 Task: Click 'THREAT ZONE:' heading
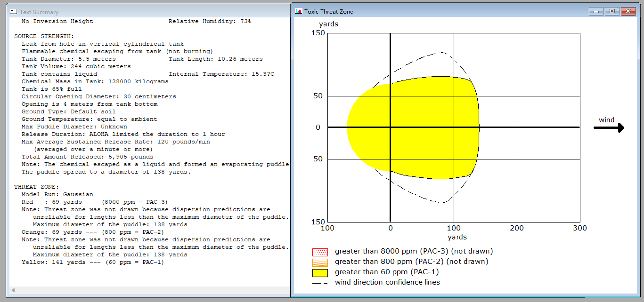coord(36,187)
